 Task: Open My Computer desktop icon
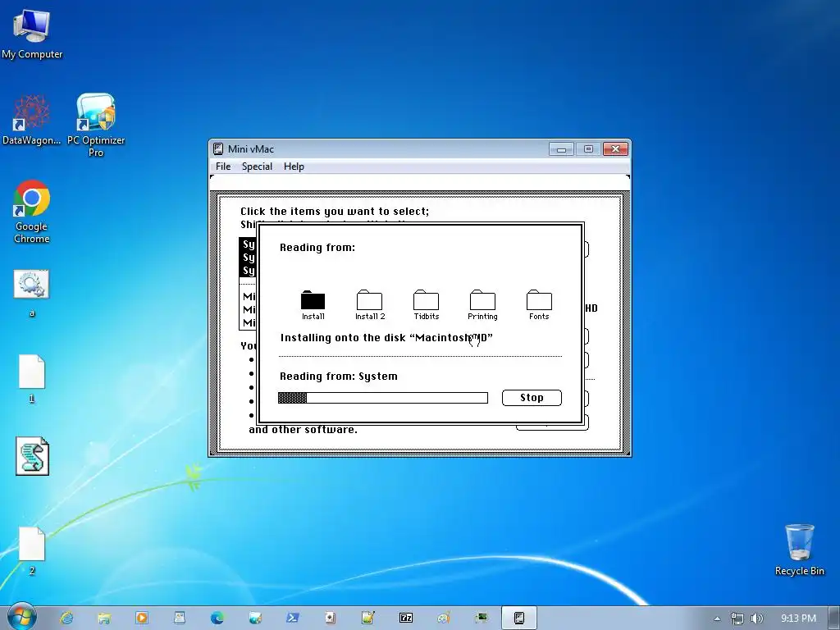tap(32, 34)
